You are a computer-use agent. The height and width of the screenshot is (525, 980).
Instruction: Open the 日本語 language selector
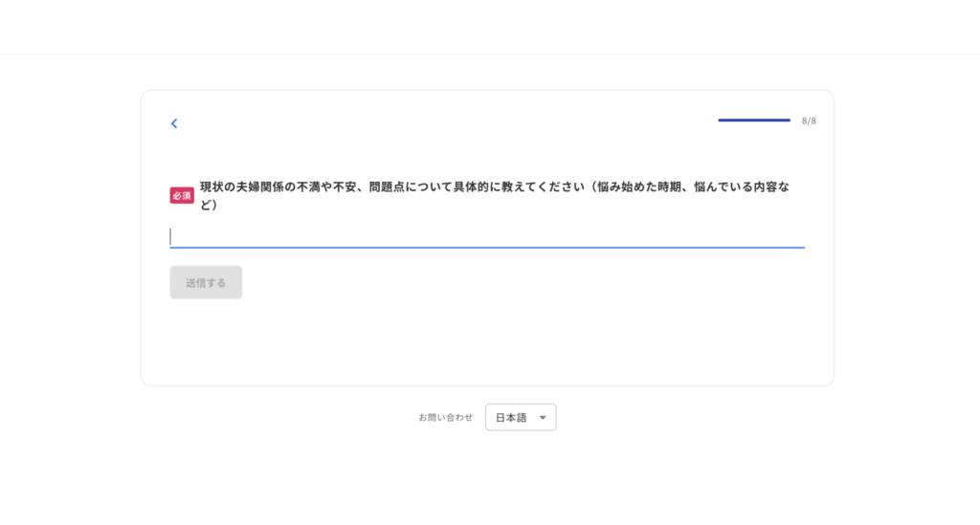pos(521,418)
